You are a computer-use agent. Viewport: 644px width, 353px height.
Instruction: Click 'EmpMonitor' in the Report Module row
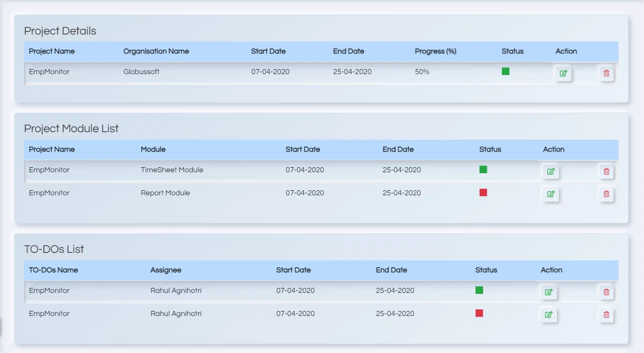click(49, 193)
